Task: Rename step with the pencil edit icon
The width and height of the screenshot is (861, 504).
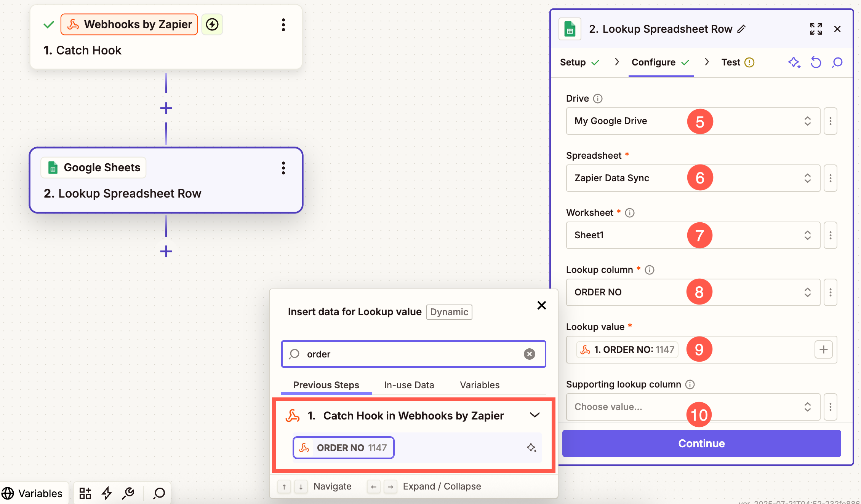Action: (x=741, y=29)
